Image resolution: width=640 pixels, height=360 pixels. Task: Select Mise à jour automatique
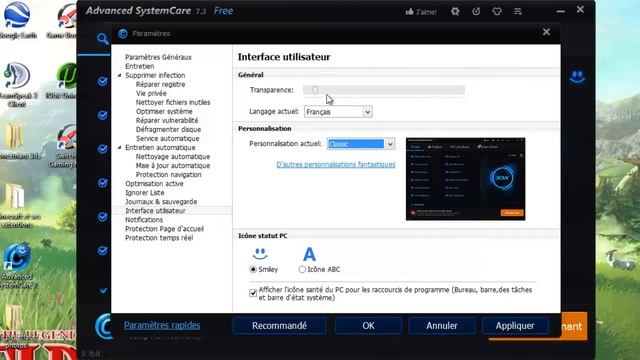point(173,165)
